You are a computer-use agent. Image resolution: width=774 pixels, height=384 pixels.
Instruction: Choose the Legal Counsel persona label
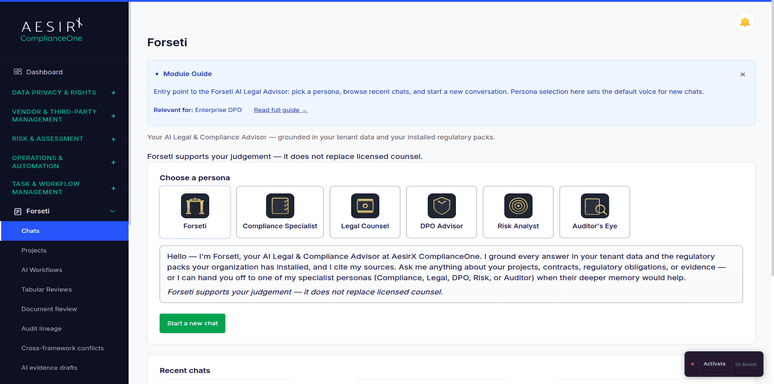[x=365, y=226]
